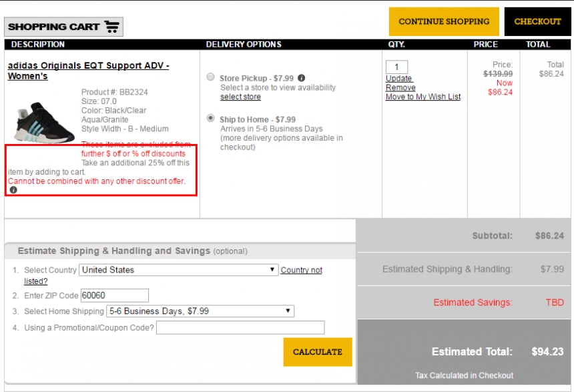Click Arrives in 5-6 Business Days text
Viewport: 574px width, 392px height.
(271, 129)
